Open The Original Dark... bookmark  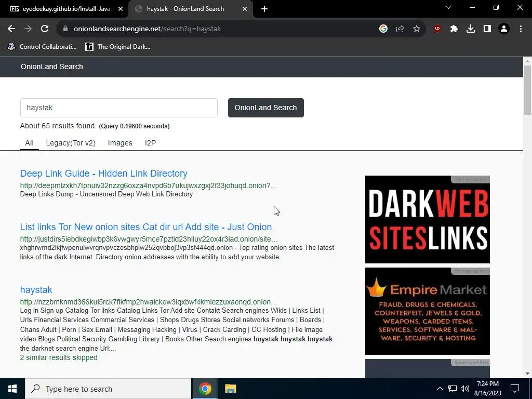point(118,47)
